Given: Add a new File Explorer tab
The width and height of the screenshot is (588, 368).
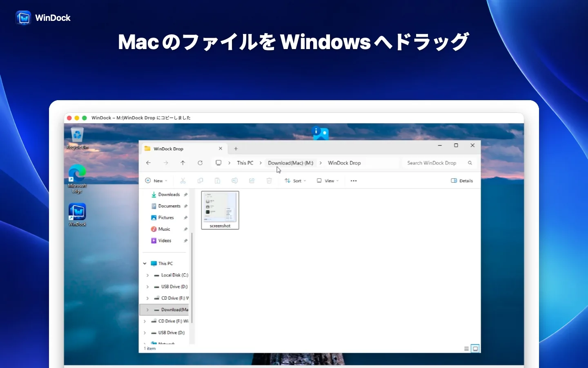Looking at the screenshot, I should coord(236,149).
